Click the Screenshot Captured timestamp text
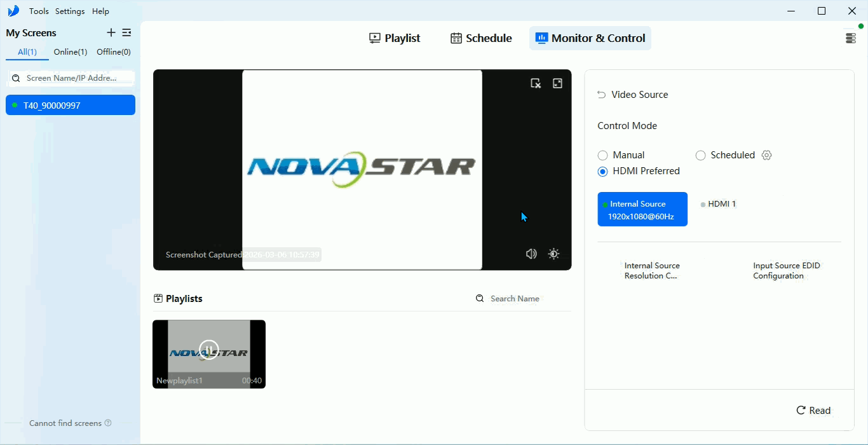 pos(243,254)
